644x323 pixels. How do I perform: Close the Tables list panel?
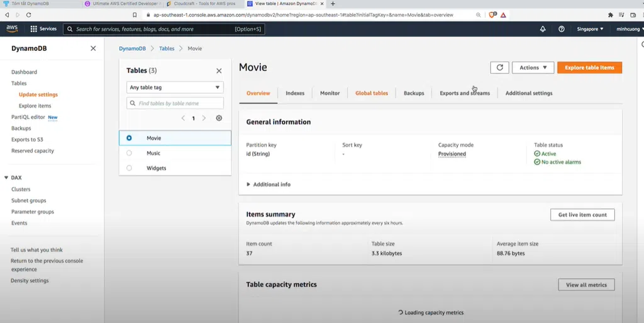pos(219,71)
